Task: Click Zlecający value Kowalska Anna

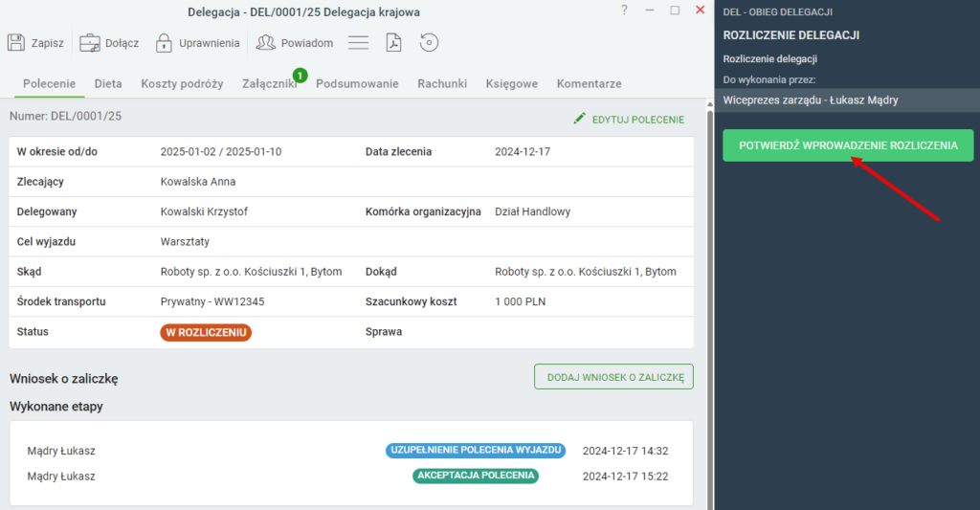Action: point(197,182)
